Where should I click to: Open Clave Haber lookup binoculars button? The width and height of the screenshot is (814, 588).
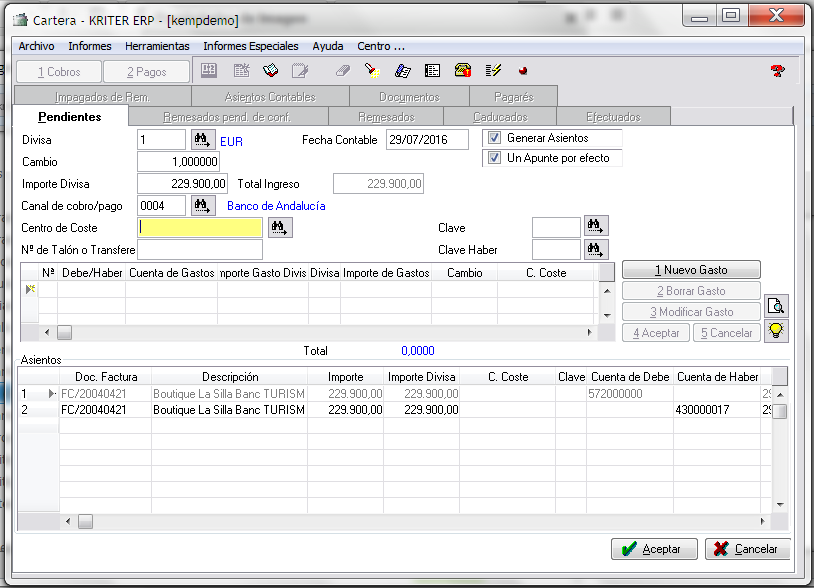[x=596, y=250]
